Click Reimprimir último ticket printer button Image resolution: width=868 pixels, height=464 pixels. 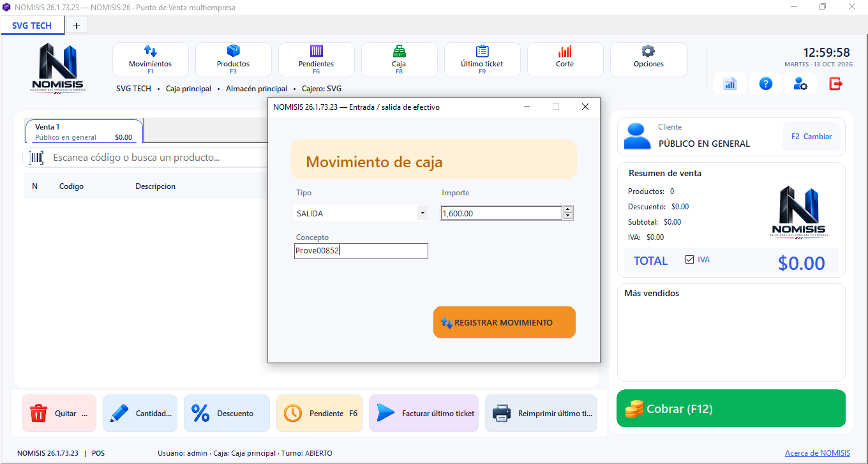(x=541, y=413)
